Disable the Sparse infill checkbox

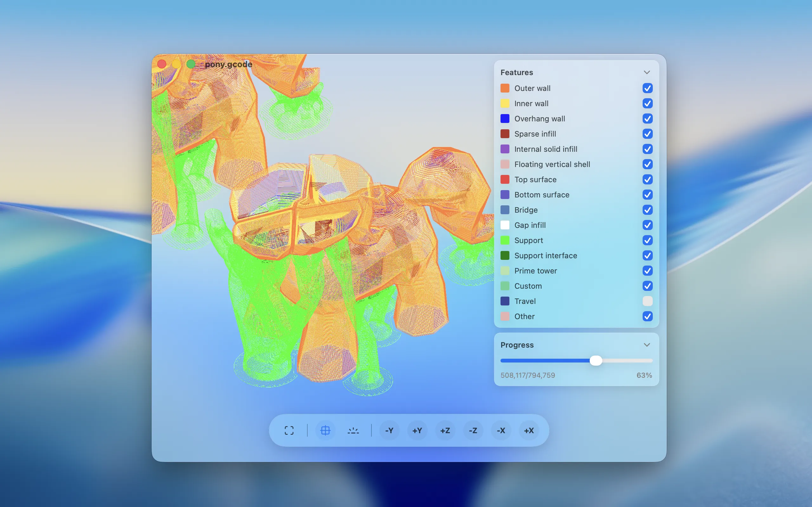(x=647, y=134)
